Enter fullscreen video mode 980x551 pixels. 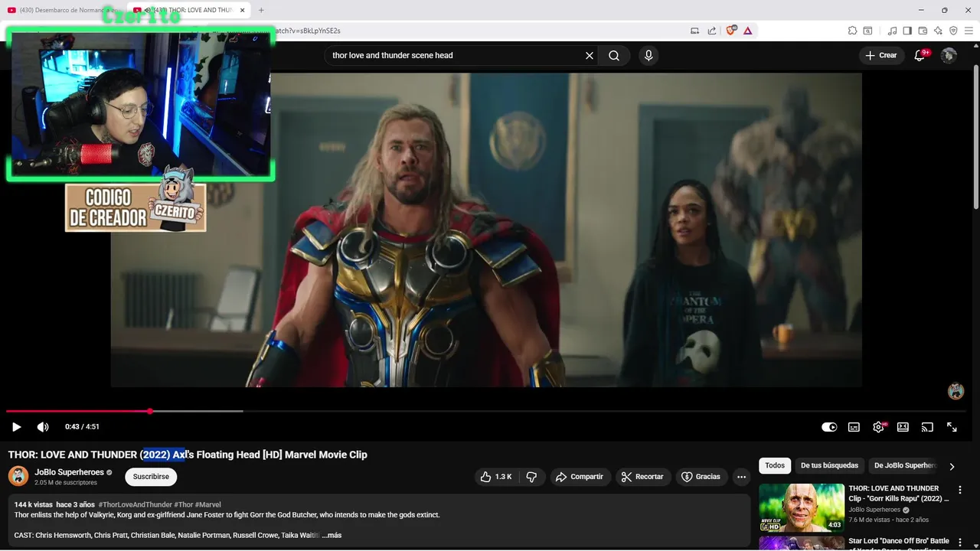click(952, 427)
